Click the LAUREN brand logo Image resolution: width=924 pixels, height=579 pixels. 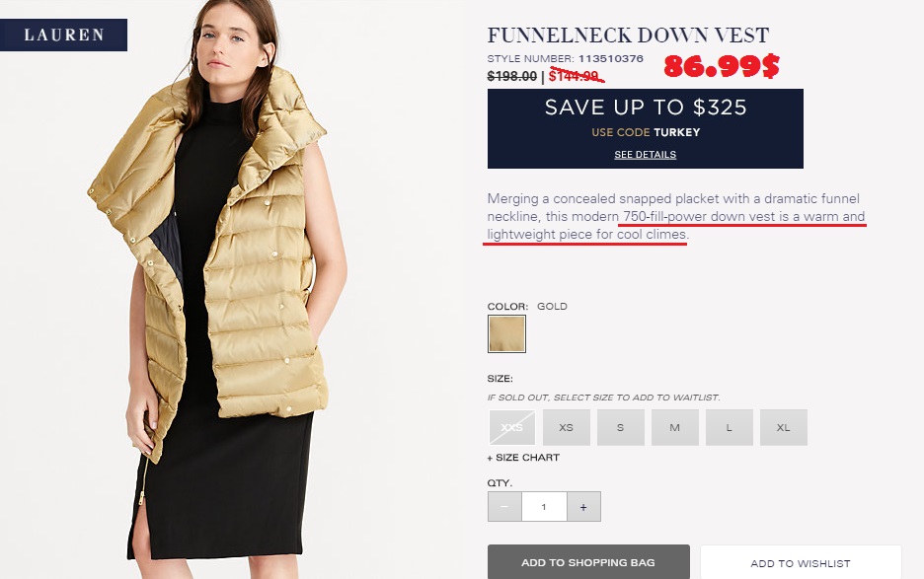click(63, 35)
